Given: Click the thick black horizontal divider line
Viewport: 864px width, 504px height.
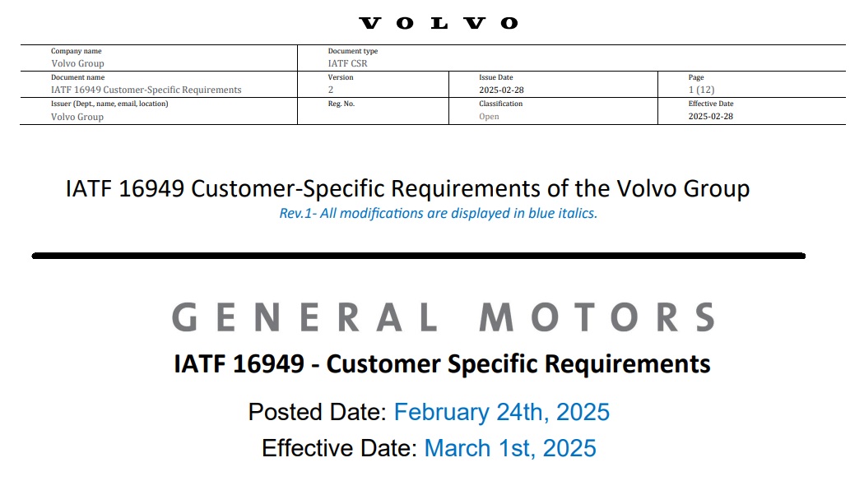Looking at the screenshot, I should click(419, 256).
